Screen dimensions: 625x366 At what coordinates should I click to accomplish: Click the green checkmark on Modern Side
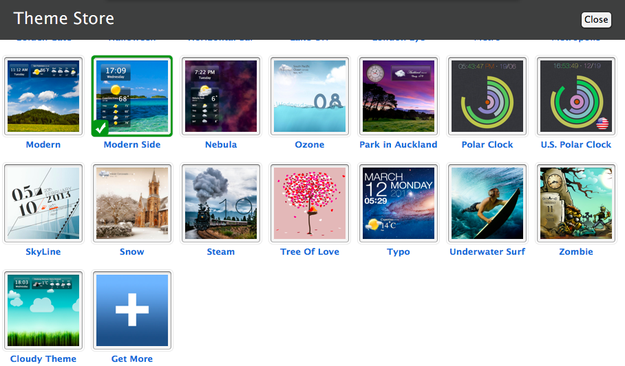[x=100, y=128]
